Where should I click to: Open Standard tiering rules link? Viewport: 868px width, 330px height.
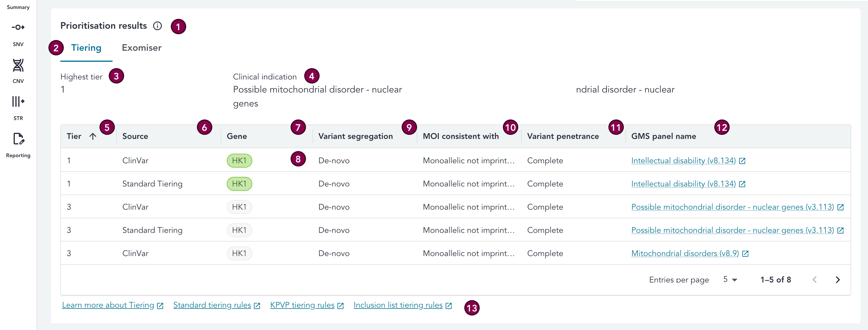pyautogui.click(x=212, y=305)
